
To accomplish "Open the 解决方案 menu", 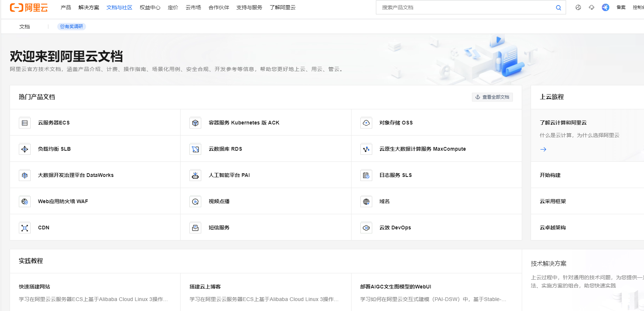I will 89,7.
